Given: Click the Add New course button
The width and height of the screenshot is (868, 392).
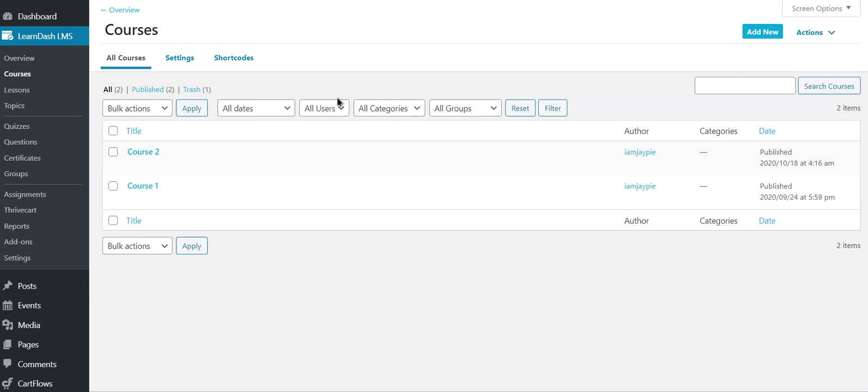Looking at the screenshot, I should click(762, 32).
